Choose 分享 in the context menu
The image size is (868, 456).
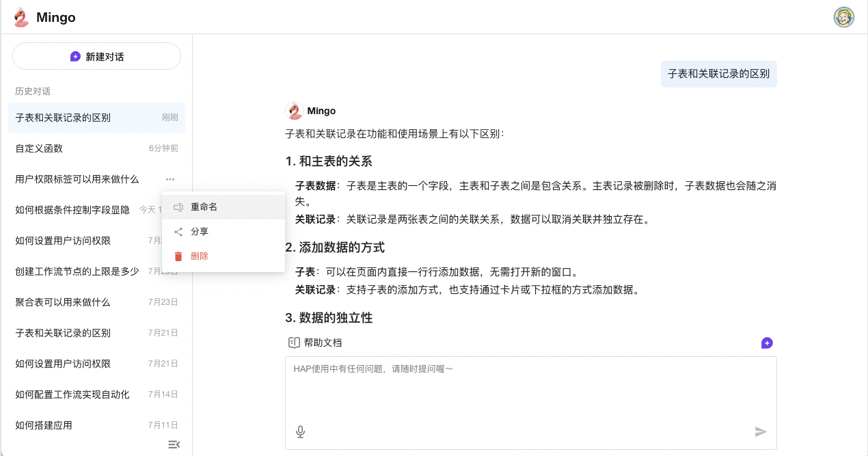coord(223,232)
